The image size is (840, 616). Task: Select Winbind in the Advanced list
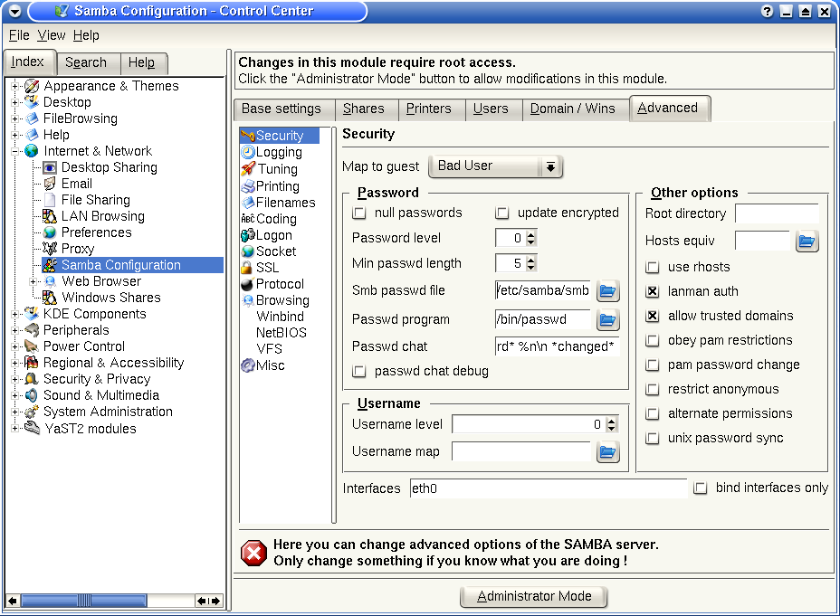click(281, 317)
